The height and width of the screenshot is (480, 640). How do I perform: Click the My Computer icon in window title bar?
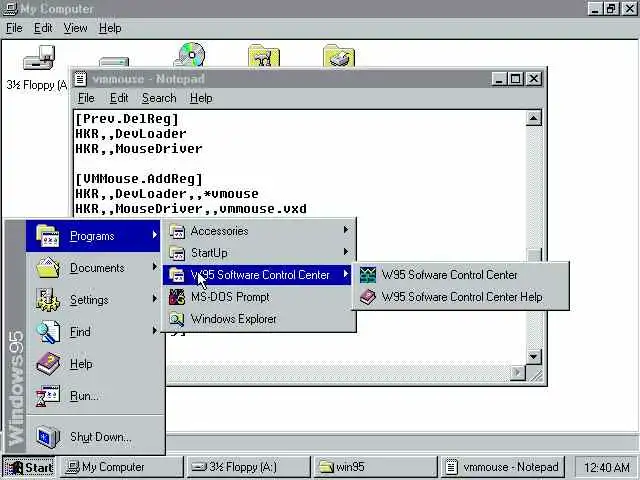pyautogui.click(x=9, y=9)
